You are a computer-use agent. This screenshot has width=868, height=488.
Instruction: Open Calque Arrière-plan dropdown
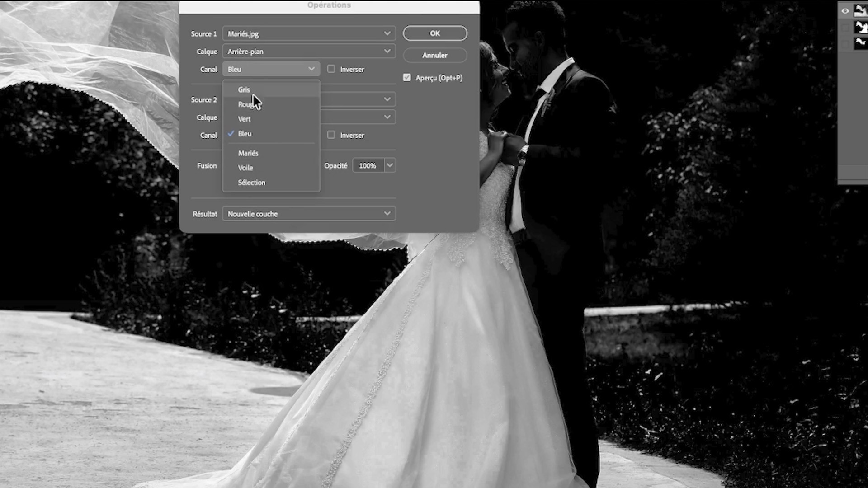[x=309, y=52]
